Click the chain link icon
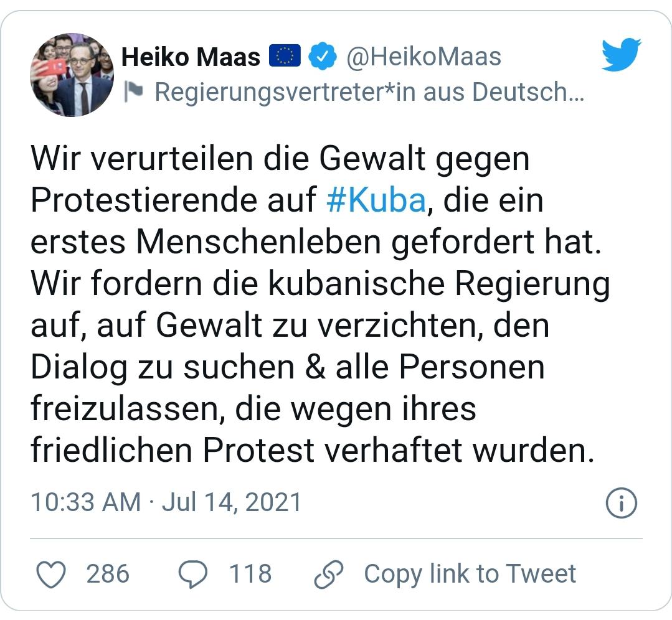The image size is (672, 620). point(329,574)
